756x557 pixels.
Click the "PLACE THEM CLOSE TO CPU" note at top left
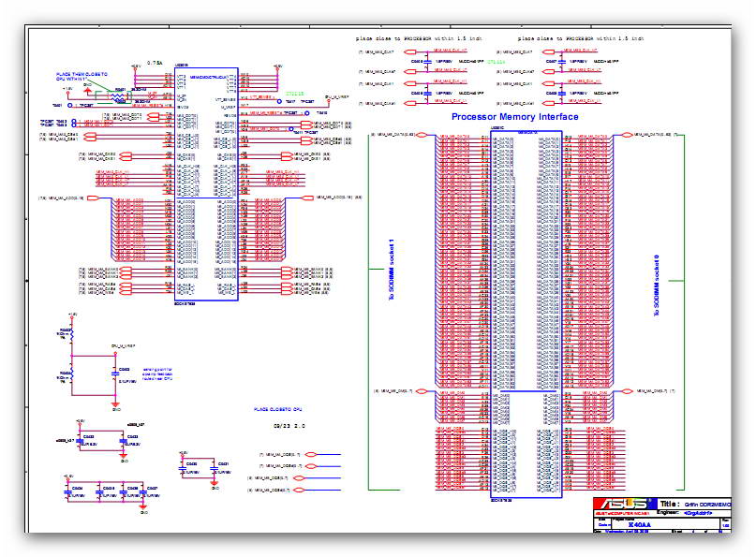82,76
